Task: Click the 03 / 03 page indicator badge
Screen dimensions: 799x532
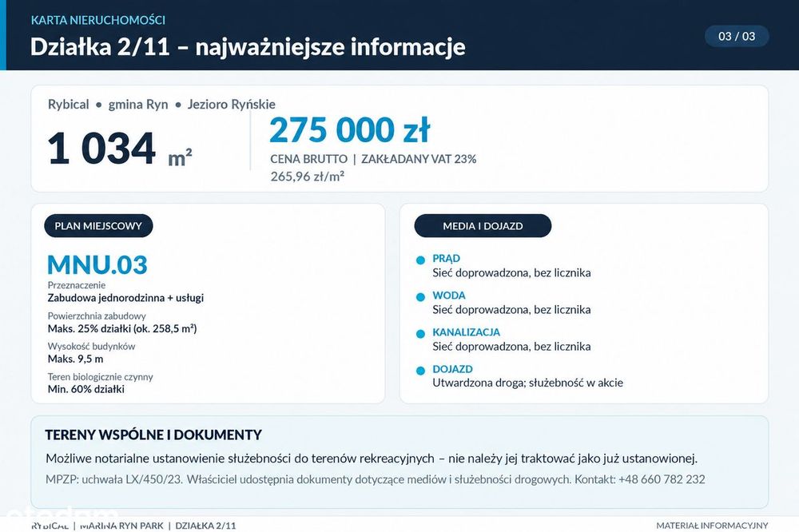Action: (737, 36)
